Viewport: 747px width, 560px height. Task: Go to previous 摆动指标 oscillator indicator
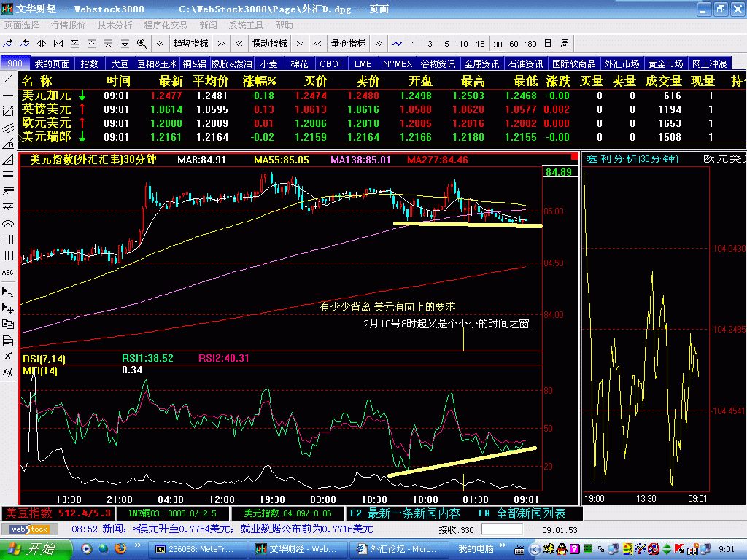pyautogui.click(x=239, y=43)
